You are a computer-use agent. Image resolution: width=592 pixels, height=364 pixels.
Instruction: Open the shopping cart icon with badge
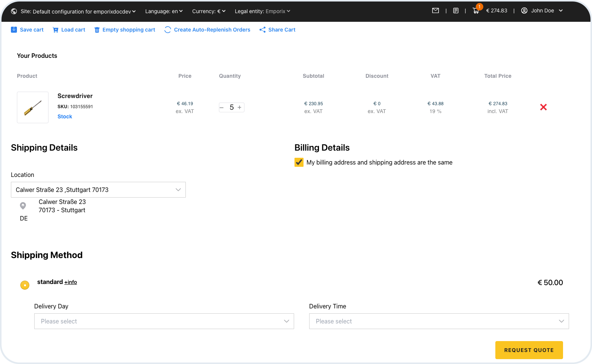click(x=476, y=11)
